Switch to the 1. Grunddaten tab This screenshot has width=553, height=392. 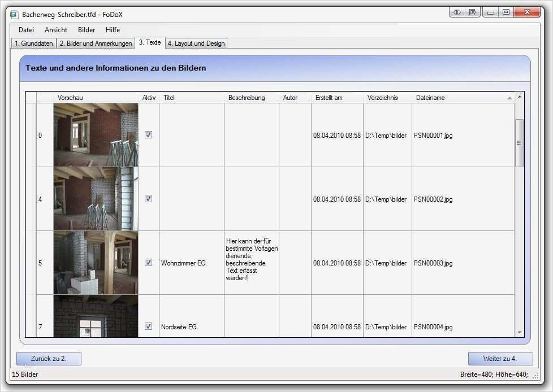coord(34,43)
